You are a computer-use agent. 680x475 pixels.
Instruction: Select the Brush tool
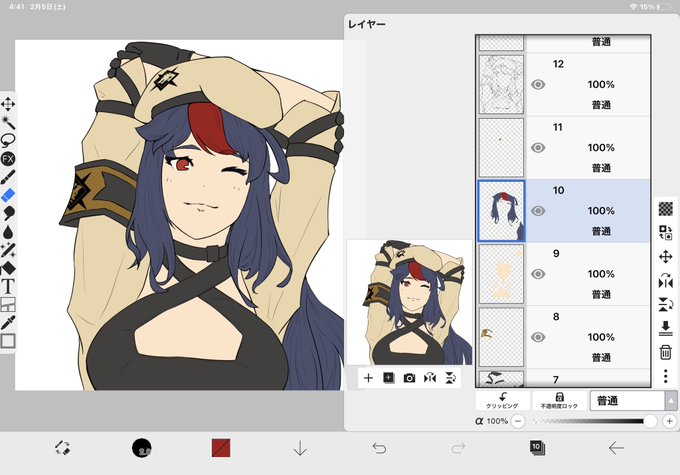[8, 177]
